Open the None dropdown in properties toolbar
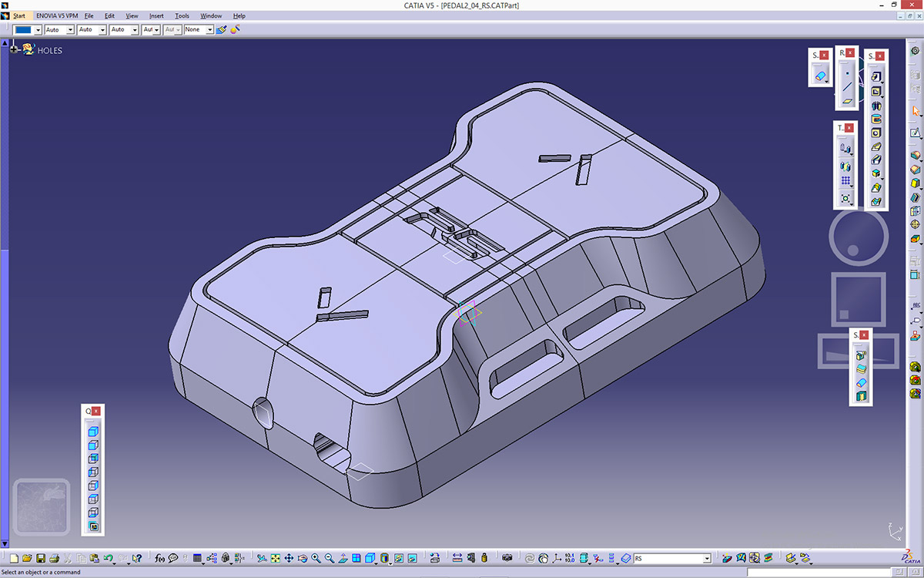Screen dimensions: 924x578 point(209,29)
